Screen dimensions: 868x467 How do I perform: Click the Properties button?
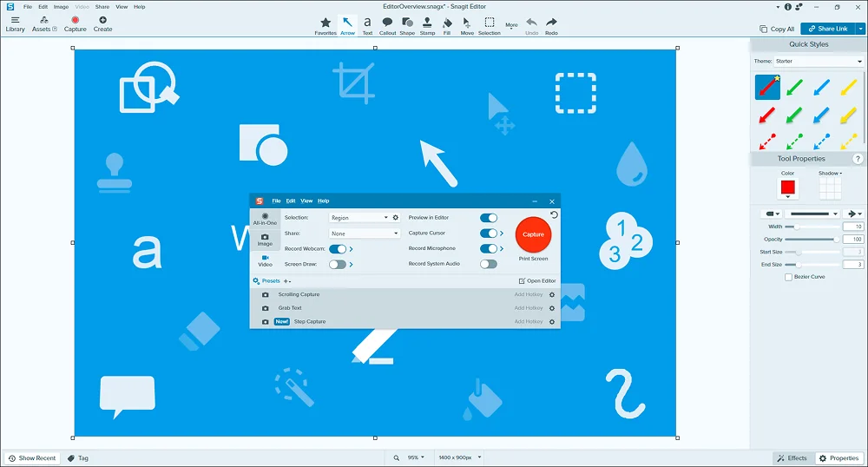839,458
